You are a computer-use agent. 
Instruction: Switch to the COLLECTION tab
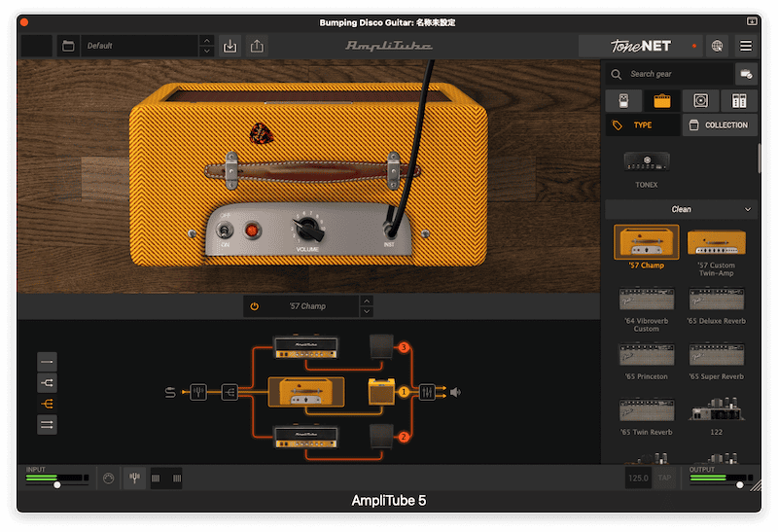pos(720,125)
